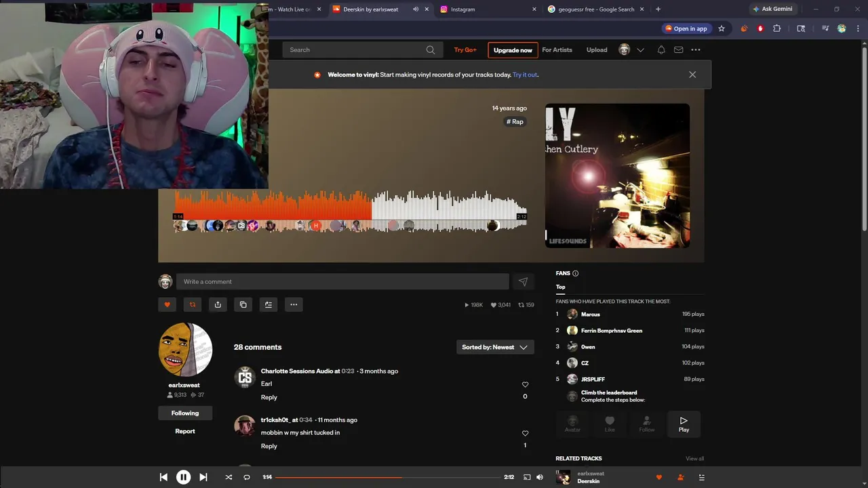Image resolution: width=868 pixels, height=488 pixels.
Task: Jump to 0:23 comment timestamp
Action: tap(348, 371)
